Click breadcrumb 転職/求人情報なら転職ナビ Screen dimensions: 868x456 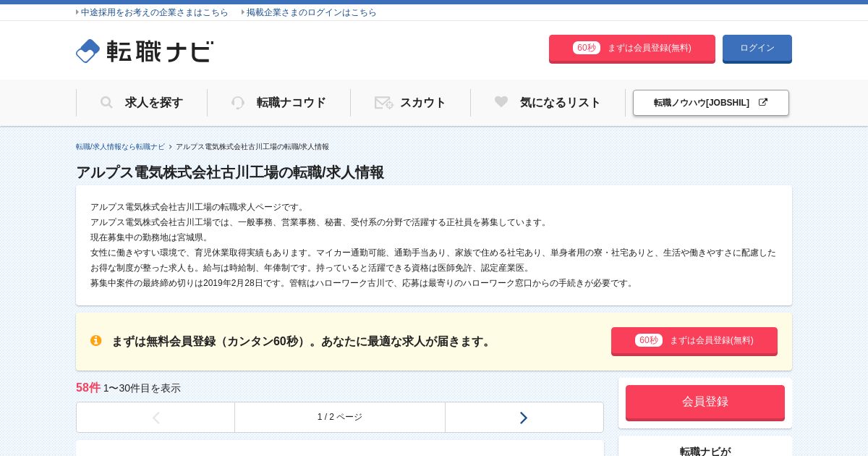(x=120, y=146)
